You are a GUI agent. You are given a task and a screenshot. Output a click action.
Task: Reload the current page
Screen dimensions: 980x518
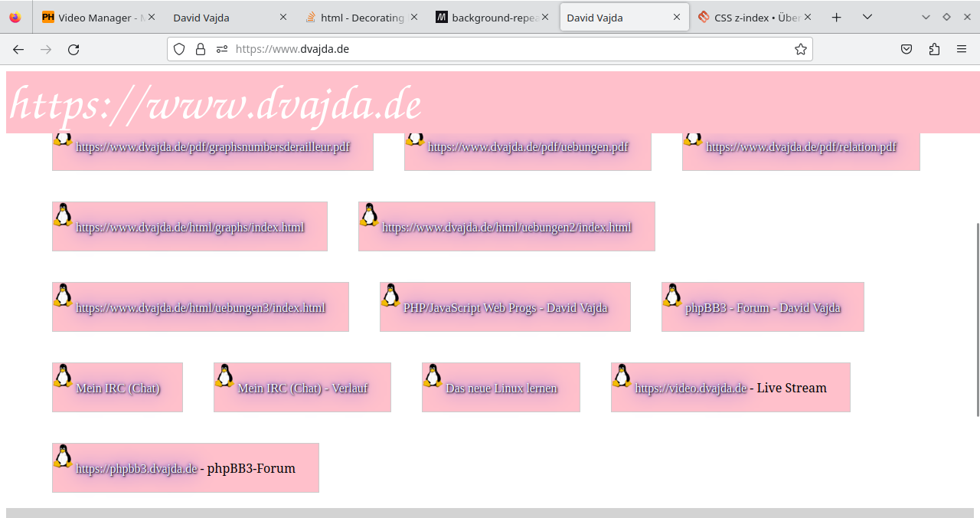[x=73, y=49]
